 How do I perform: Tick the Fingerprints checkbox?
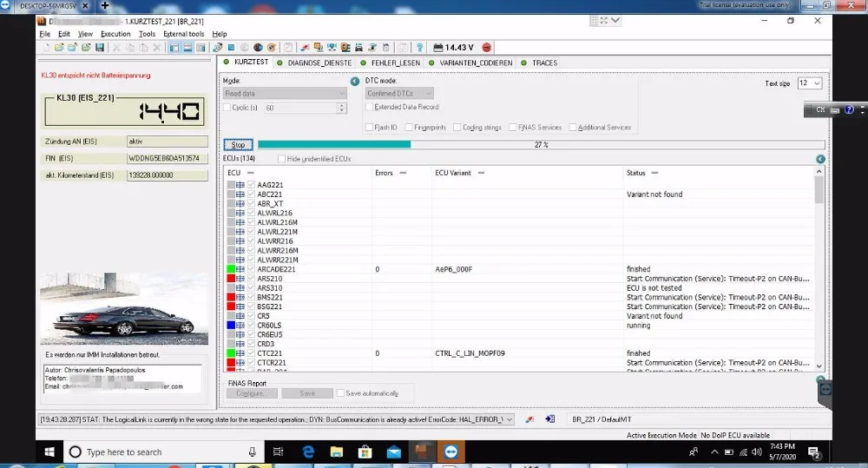coord(409,128)
